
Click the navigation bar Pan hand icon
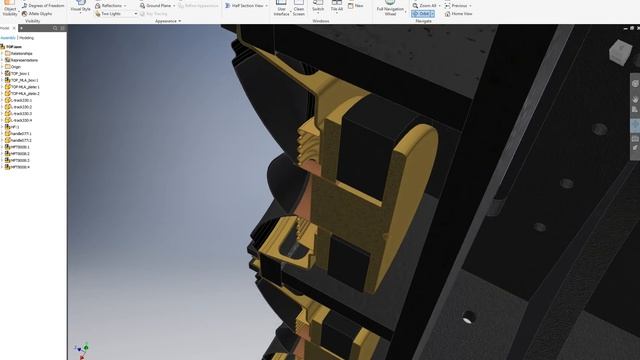click(635, 99)
